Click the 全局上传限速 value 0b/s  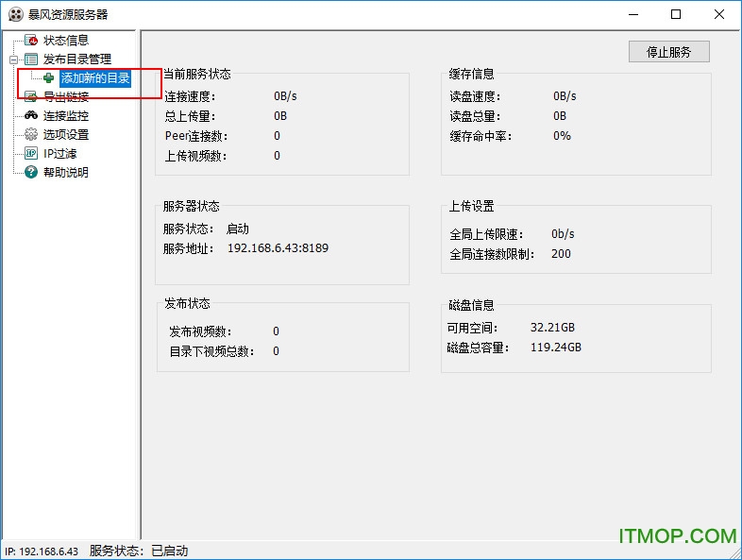pyautogui.click(x=563, y=234)
